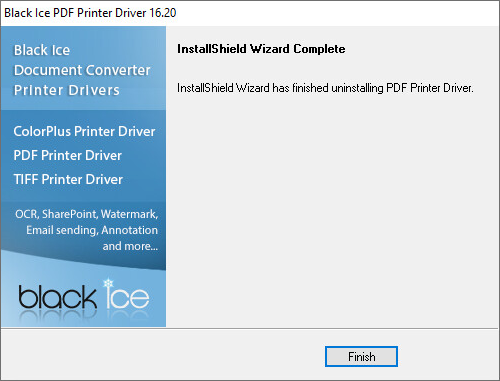The width and height of the screenshot is (500, 381).
Task: Click the version number 16.20 in title
Action: (163, 13)
